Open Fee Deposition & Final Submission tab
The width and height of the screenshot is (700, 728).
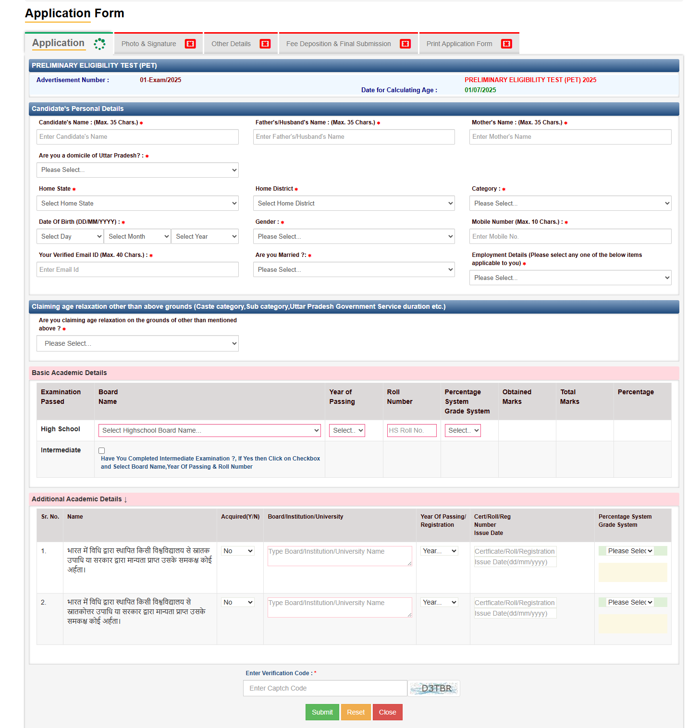(348, 44)
